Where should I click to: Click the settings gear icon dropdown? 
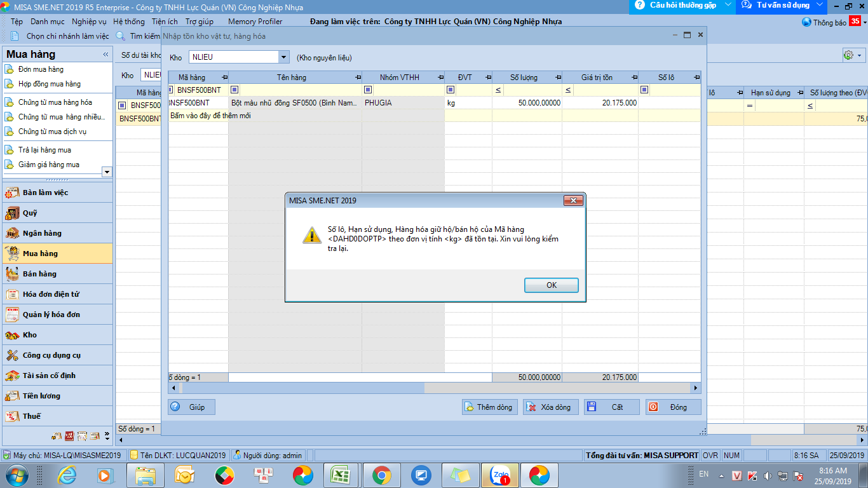coord(851,55)
